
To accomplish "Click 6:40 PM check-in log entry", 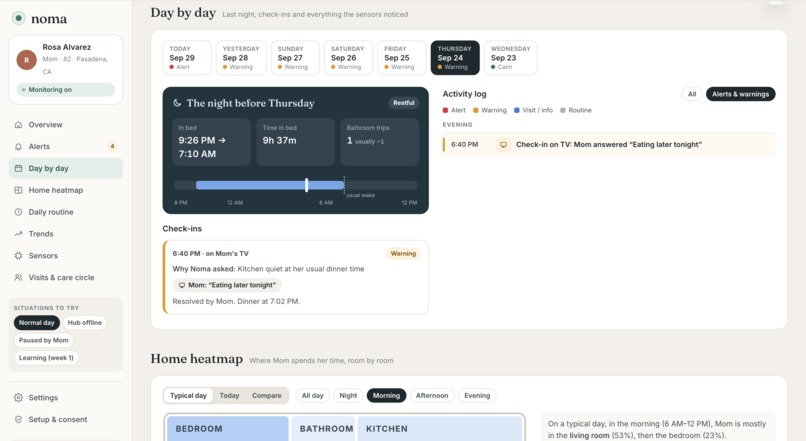I will pyautogui.click(x=609, y=145).
